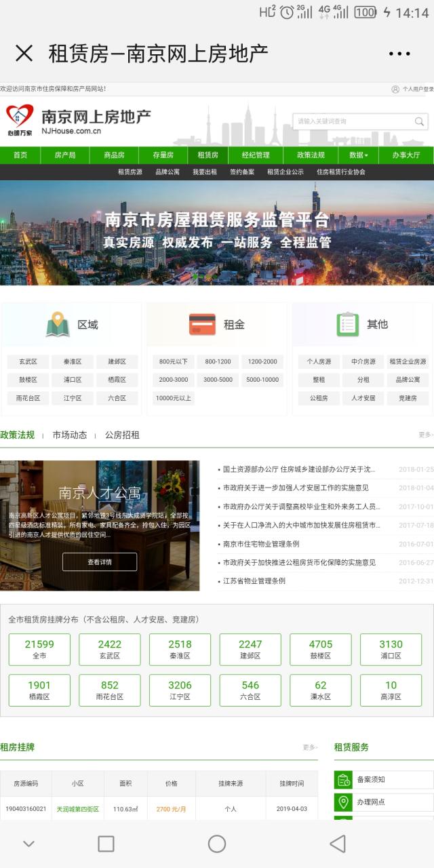The image size is (434, 868).
Task: Tap the collapse chevron in navigation bar
Action: [28, 844]
